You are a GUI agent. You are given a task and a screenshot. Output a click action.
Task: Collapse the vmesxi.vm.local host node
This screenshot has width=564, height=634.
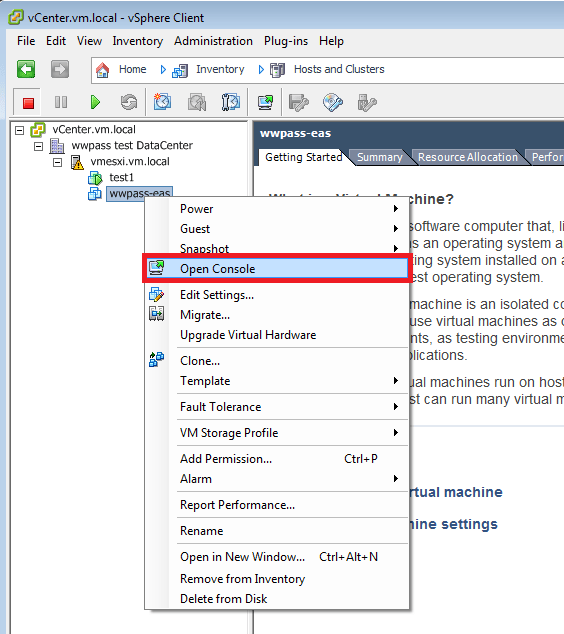coord(58,163)
